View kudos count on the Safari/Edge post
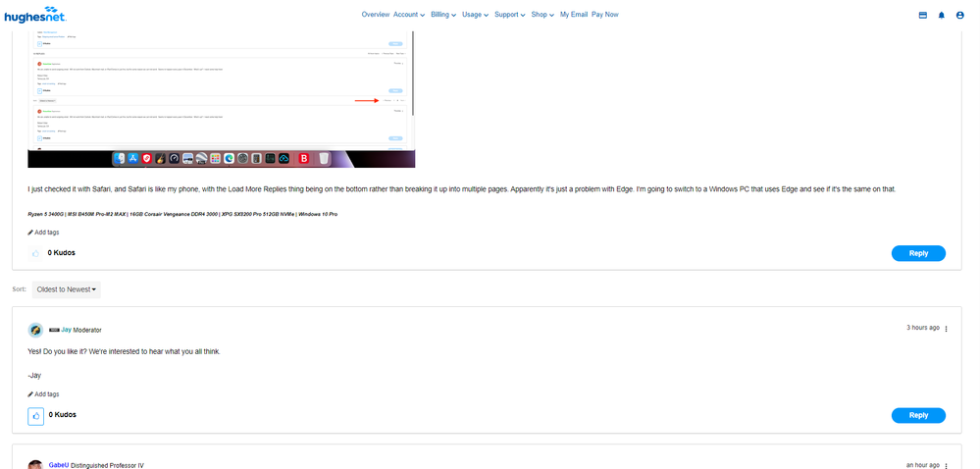980x469 pixels. (x=61, y=253)
